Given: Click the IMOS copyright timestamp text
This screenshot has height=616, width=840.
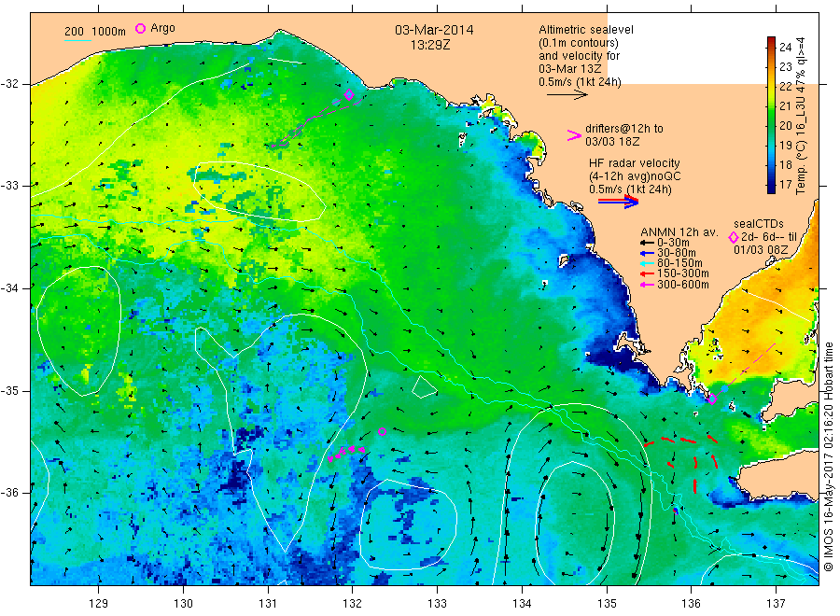Looking at the screenshot, I should pos(828,456).
